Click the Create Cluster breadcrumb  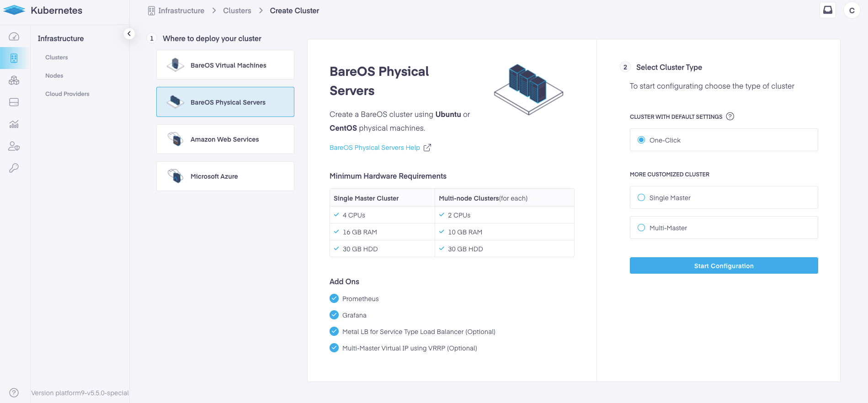[x=294, y=11]
